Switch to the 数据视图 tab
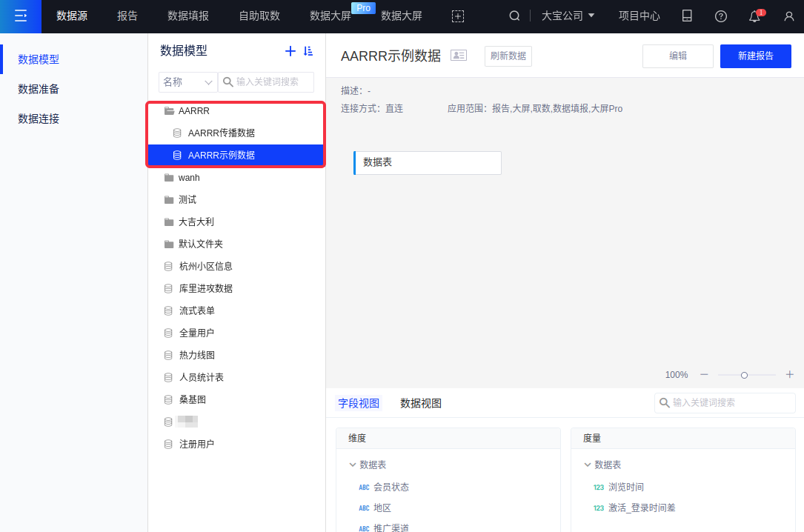Screen dimensions: 804x532 pos(421,403)
